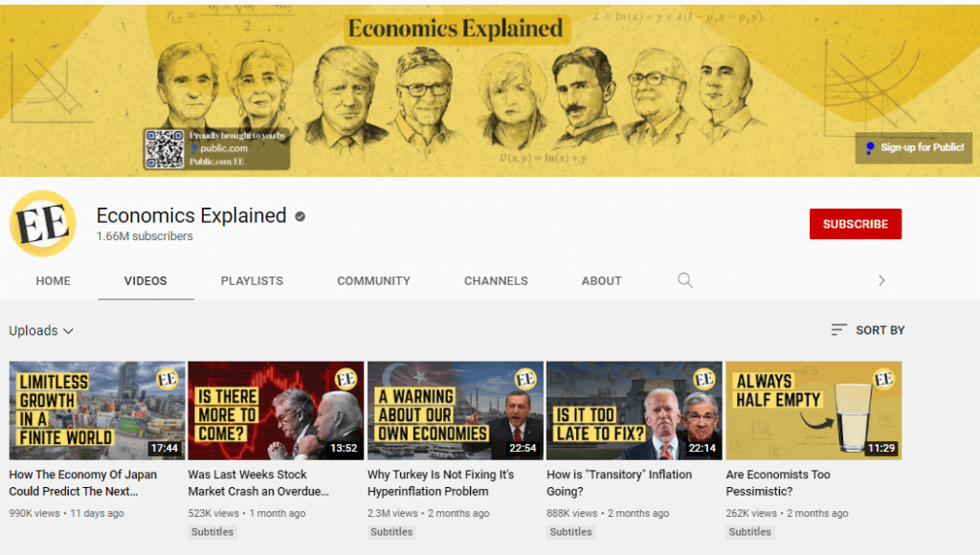The width and height of the screenshot is (980, 555).
Task: Click the Economics Explained EE channel avatar
Action: [43, 224]
